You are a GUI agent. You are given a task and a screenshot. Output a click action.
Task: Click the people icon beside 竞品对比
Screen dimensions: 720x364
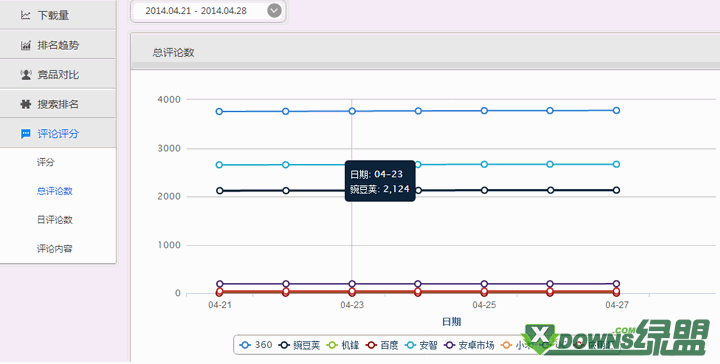pyautogui.click(x=26, y=74)
